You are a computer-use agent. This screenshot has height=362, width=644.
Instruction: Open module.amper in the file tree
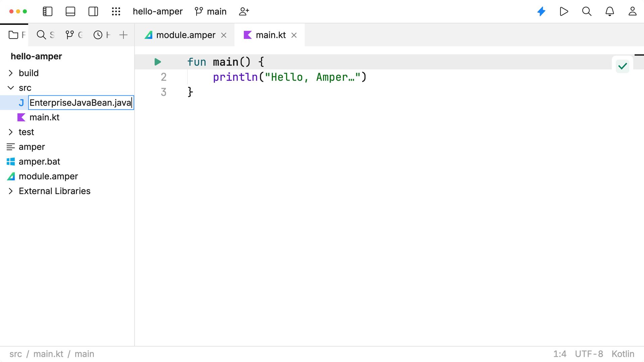tap(48, 176)
